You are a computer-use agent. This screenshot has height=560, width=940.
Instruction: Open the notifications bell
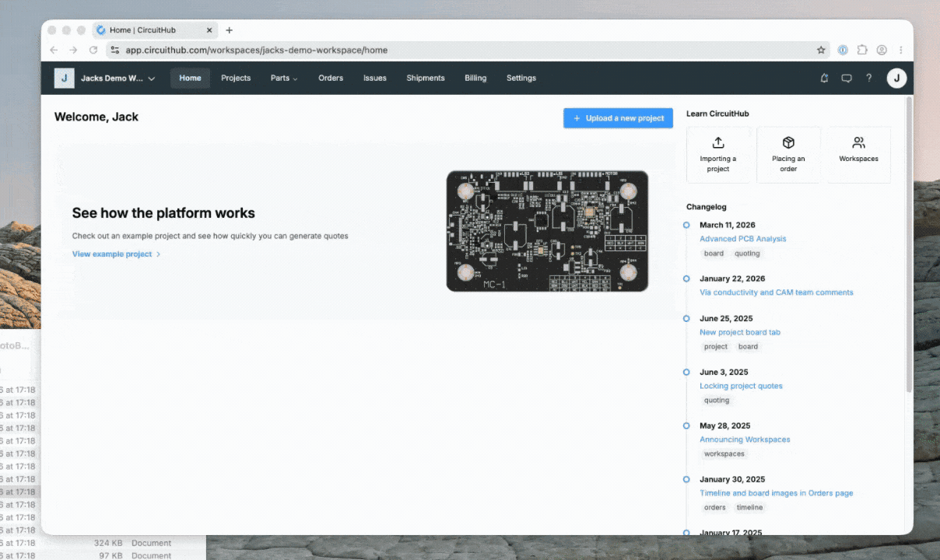(x=825, y=78)
